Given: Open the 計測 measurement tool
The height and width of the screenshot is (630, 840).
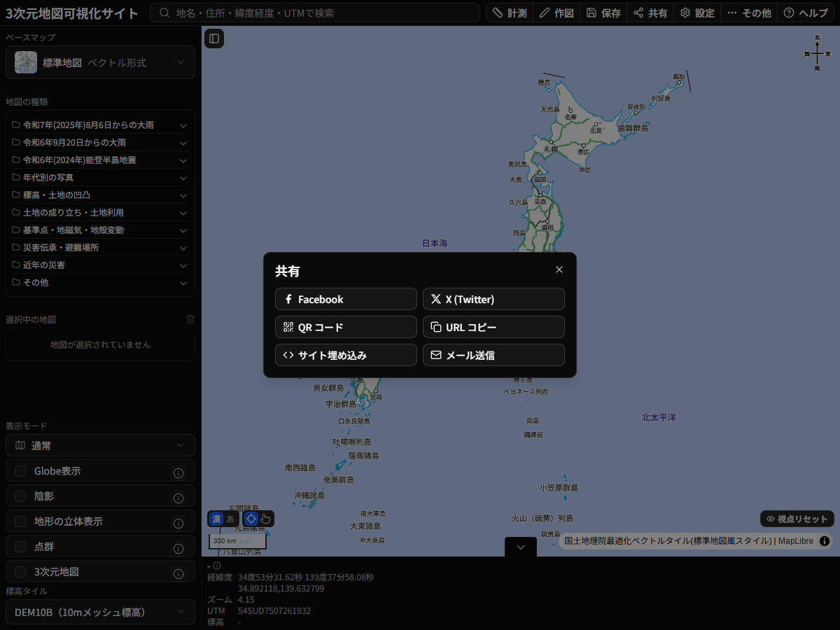Looking at the screenshot, I should tap(510, 13).
